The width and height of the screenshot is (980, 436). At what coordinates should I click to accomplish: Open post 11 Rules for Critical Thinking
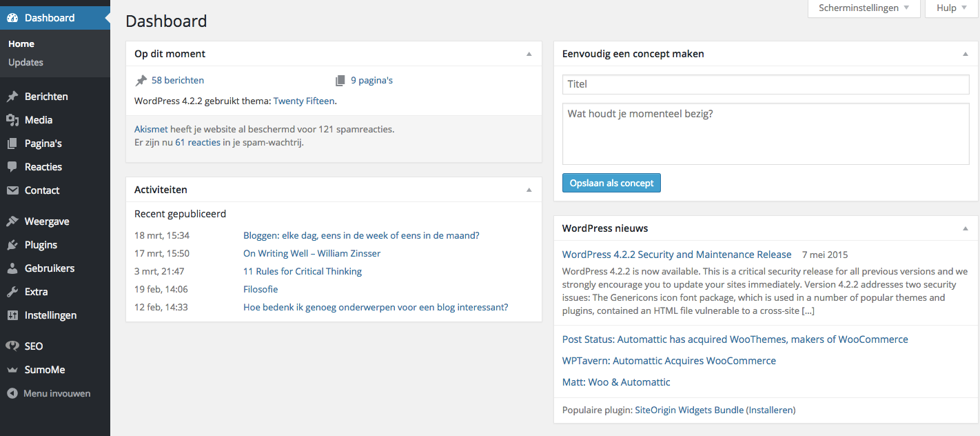[x=303, y=271]
